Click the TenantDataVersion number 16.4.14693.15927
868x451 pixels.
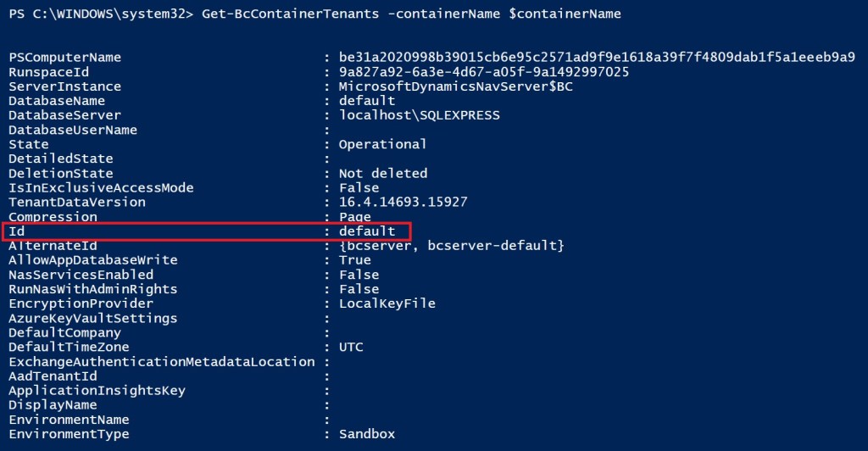point(403,202)
